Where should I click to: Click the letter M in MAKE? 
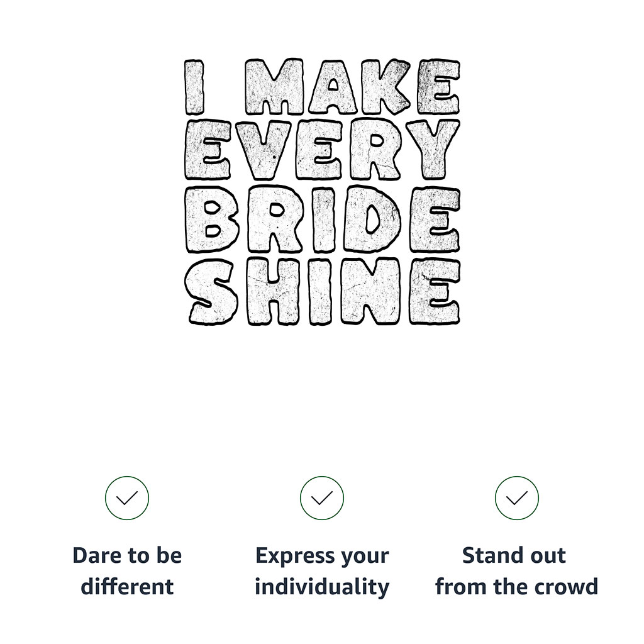click(x=274, y=87)
